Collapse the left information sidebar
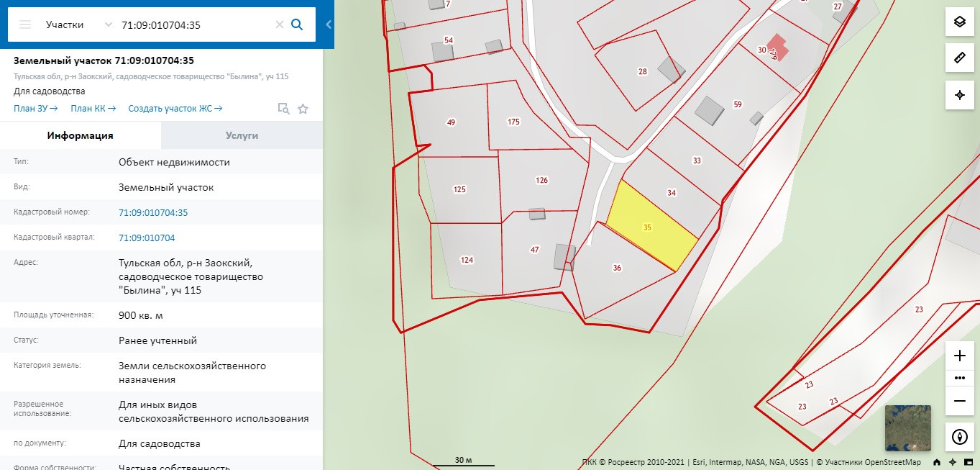The width and height of the screenshot is (980, 470). (x=329, y=24)
